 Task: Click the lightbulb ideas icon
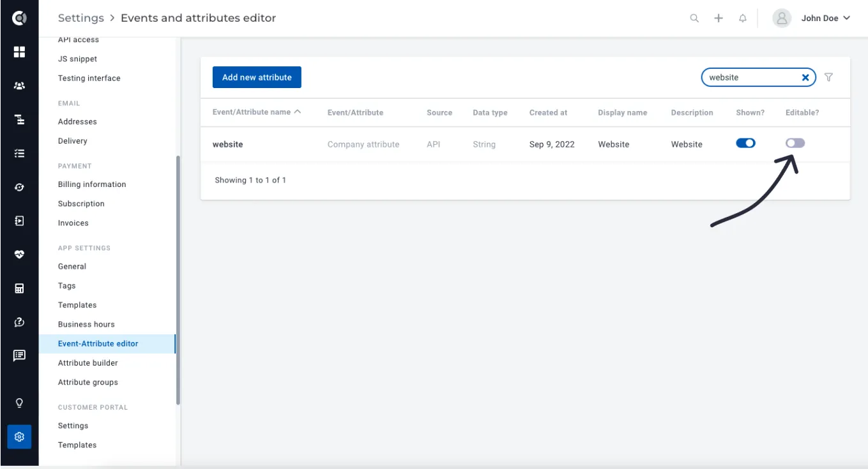coord(19,403)
